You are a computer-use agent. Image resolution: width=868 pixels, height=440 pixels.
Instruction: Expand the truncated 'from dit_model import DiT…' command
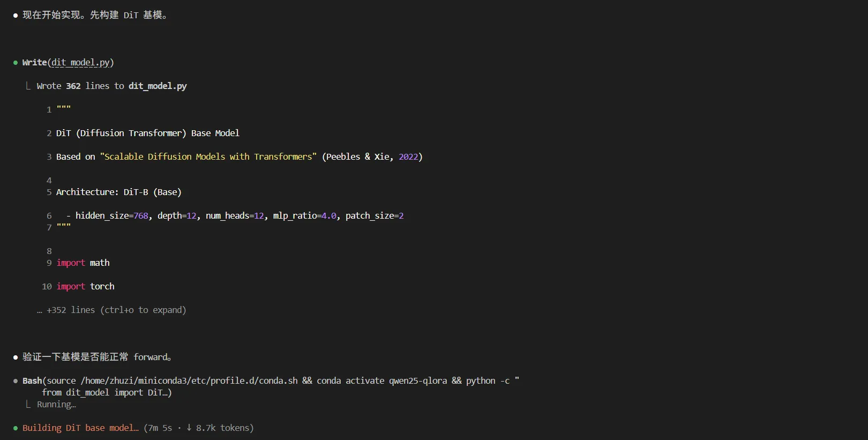pyautogui.click(x=107, y=392)
